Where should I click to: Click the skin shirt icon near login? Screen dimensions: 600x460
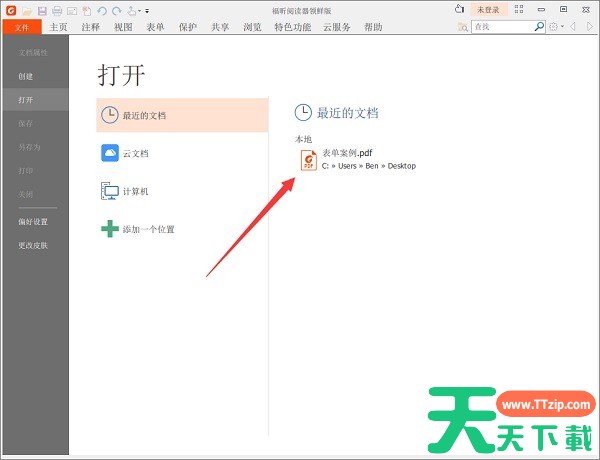(459, 9)
